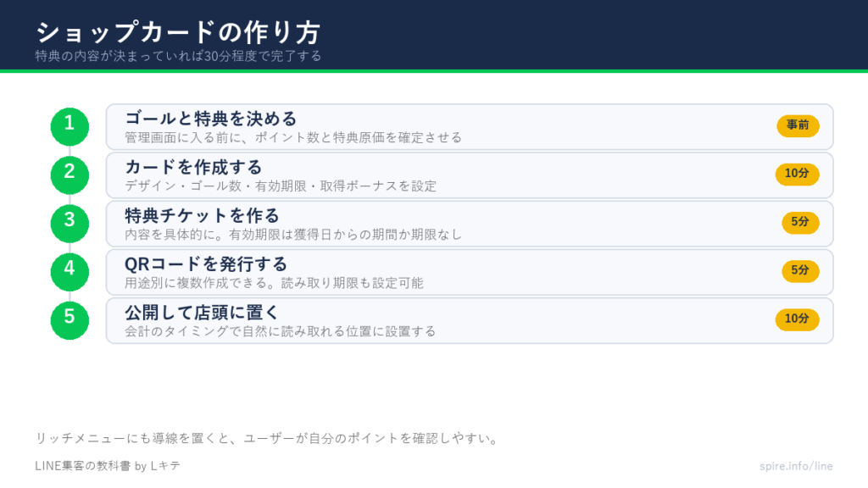This screenshot has height=488, width=868.
Task: Click the 5分 badge on QRコードを発行する row
Action: pos(800,271)
